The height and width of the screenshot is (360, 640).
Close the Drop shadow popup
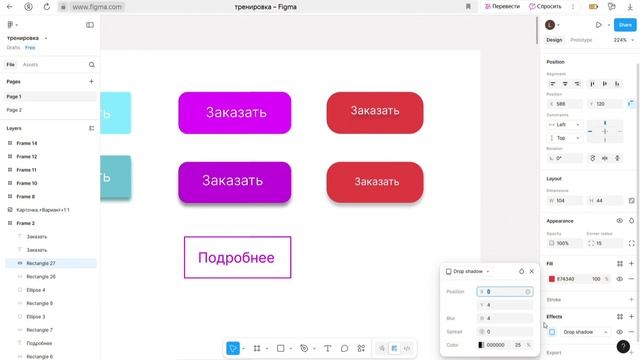(532, 271)
